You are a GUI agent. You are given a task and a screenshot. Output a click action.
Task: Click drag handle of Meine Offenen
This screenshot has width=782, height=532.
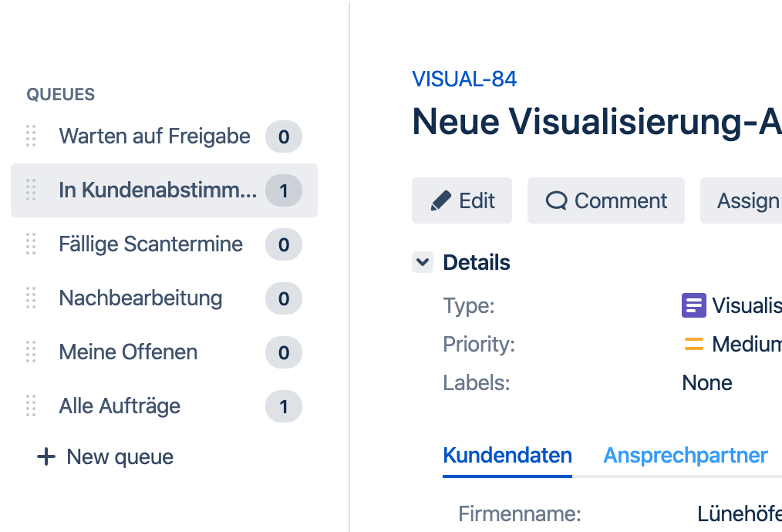(x=31, y=352)
